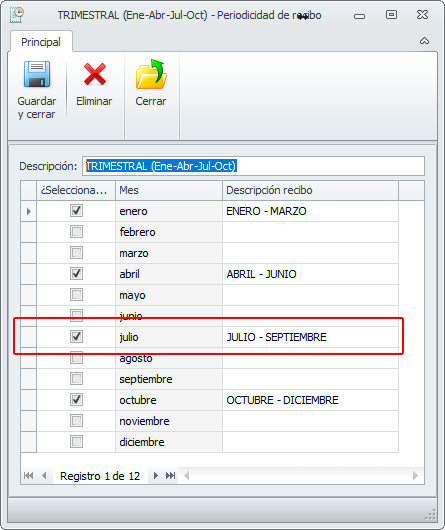Open the Principal ribbon tab
The image size is (445, 530).
[41, 42]
